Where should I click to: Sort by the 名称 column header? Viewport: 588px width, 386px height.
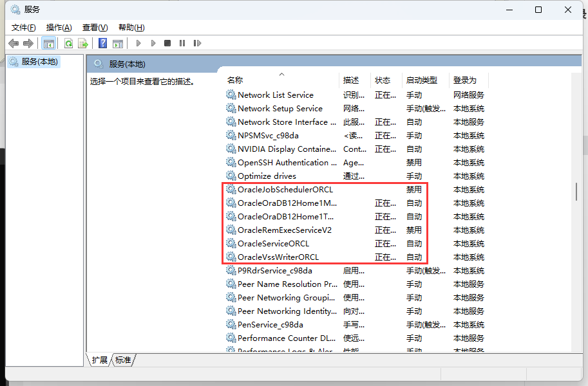point(281,80)
